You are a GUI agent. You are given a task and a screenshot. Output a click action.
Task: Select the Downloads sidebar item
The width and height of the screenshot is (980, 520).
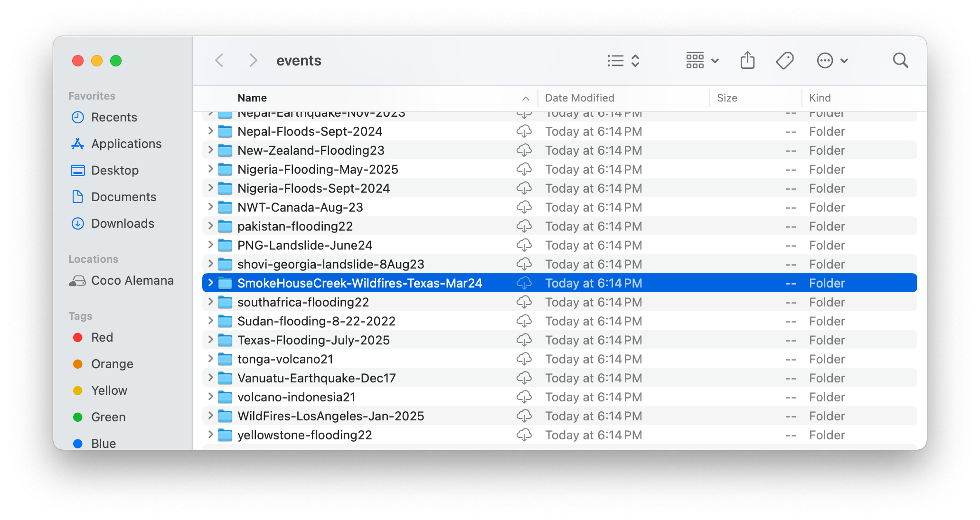click(122, 223)
